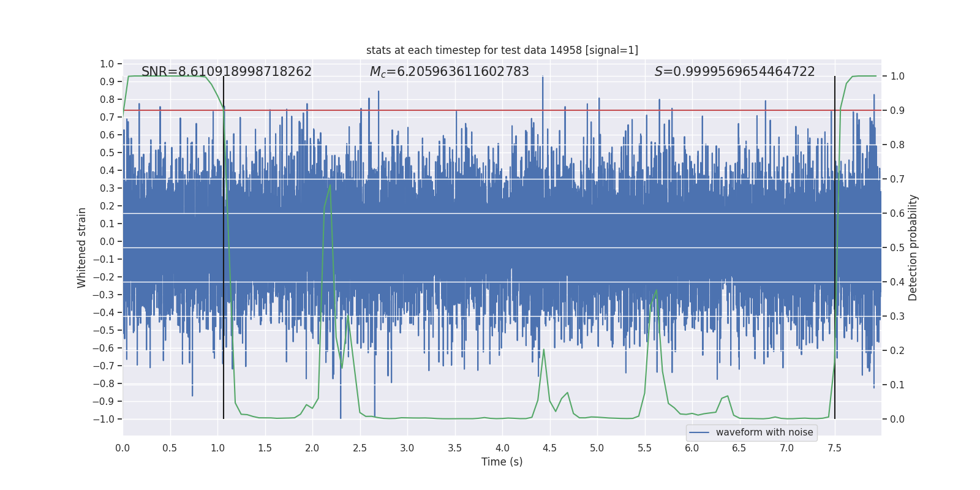Click the 0.2 tick on the Detection probability axis
The width and height of the screenshot is (980, 490).
pyautogui.click(x=897, y=351)
